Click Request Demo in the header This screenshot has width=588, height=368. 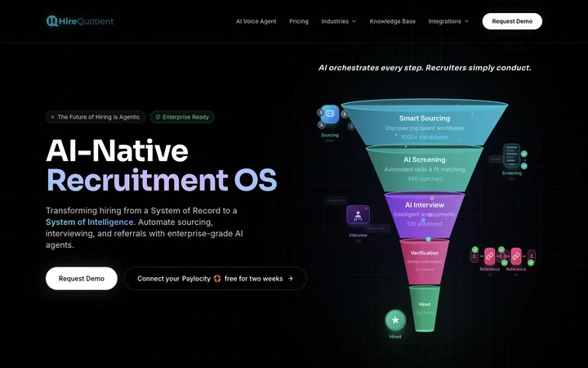coord(512,21)
